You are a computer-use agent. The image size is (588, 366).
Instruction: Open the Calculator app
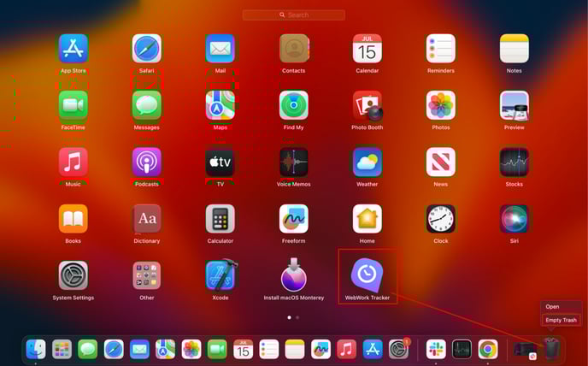coord(220,218)
